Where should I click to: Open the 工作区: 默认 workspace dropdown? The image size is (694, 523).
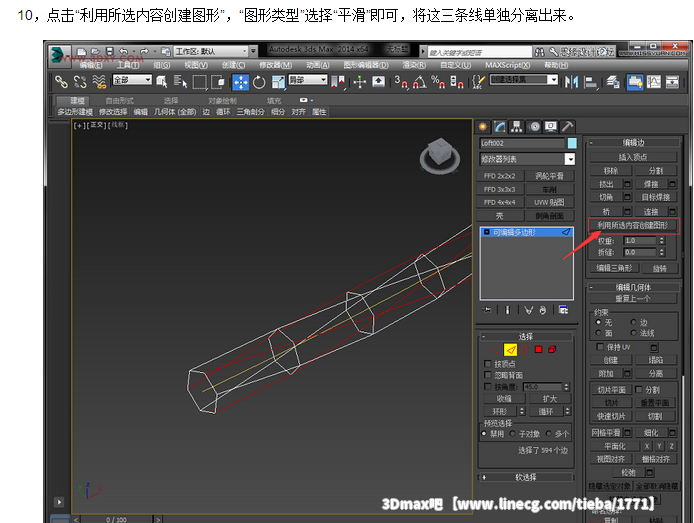(x=211, y=51)
